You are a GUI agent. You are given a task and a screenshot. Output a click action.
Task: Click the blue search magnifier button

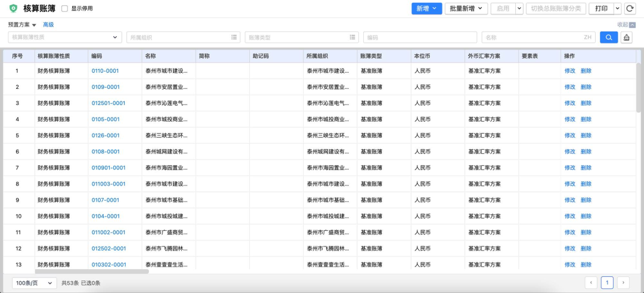pyautogui.click(x=608, y=38)
